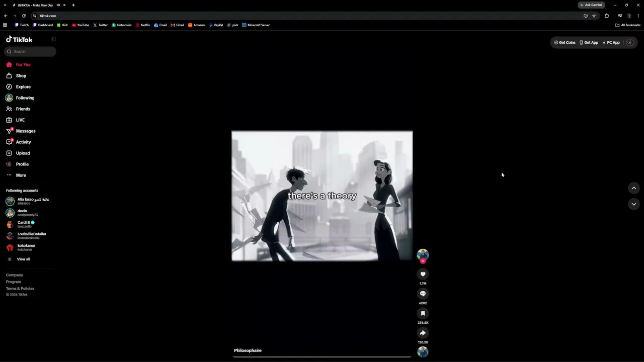Open your Profile page
644x362 pixels.
click(18, 164)
